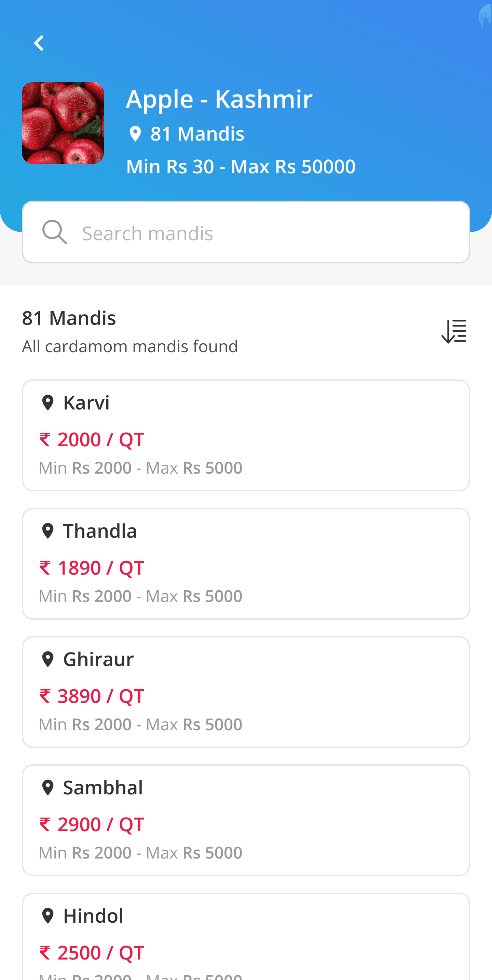Viewport: 492px width, 980px height.
Task: Open the Sambhal ₹2900 / QT entry
Action: 92,824
